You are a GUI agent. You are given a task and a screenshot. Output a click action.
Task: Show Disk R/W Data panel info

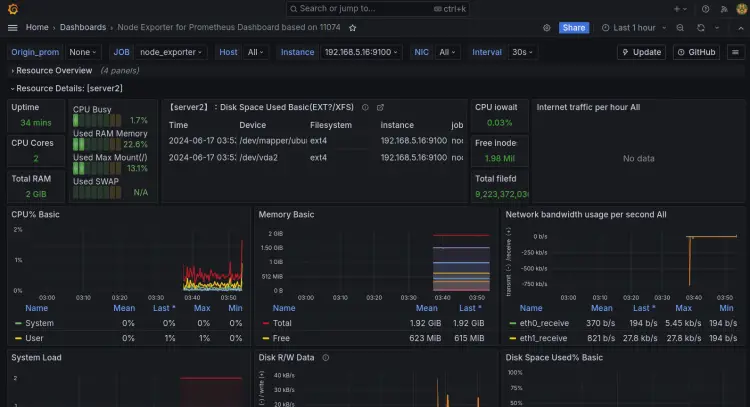click(x=326, y=357)
